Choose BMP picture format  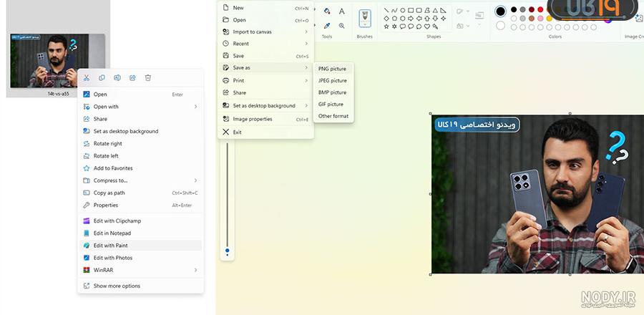pos(333,93)
